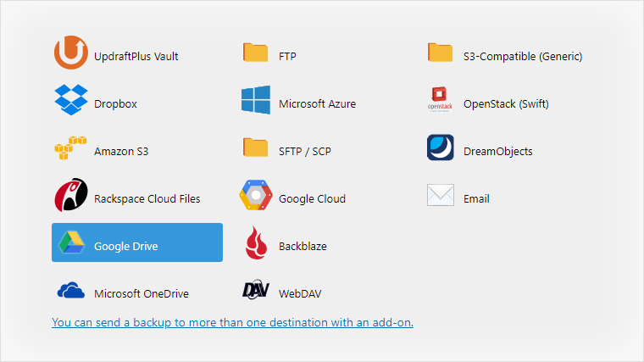Click the highlighted Google Drive label
This screenshot has height=362, width=644.
(126, 246)
